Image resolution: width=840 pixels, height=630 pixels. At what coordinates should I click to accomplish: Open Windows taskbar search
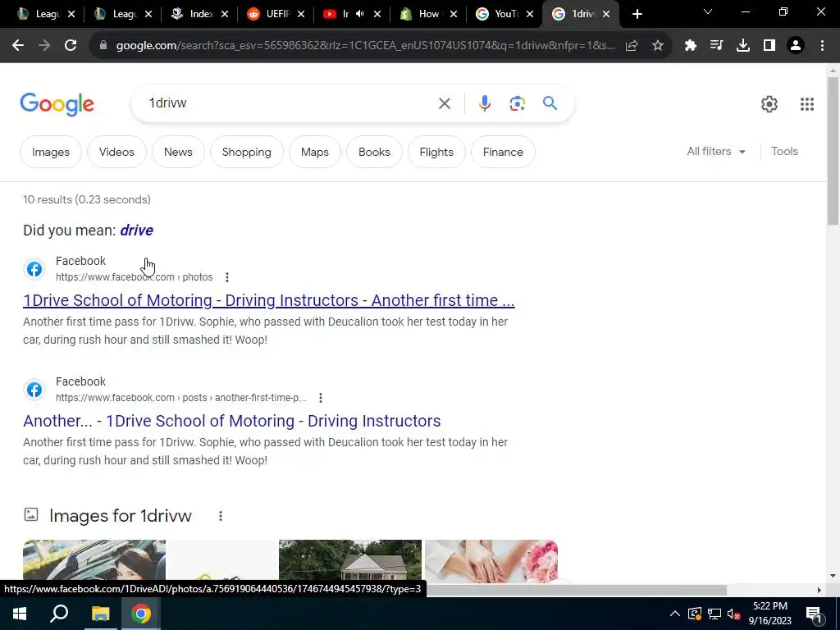(x=59, y=614)
